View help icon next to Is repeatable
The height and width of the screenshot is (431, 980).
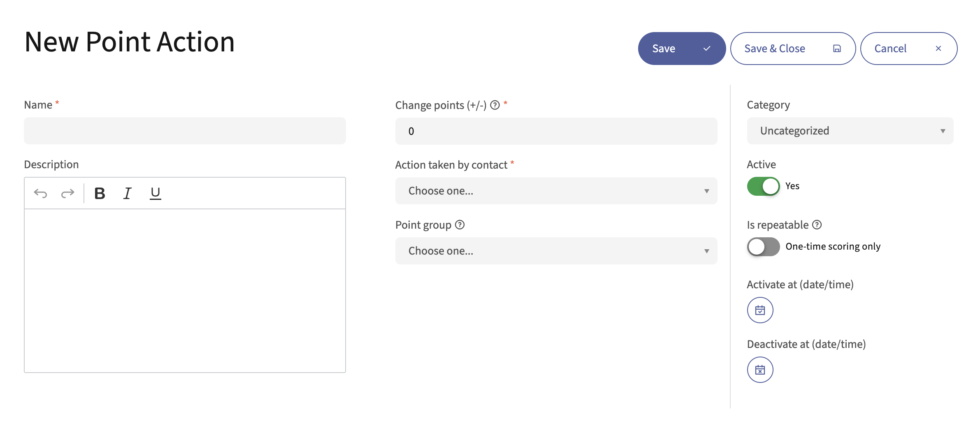(817, 225)
